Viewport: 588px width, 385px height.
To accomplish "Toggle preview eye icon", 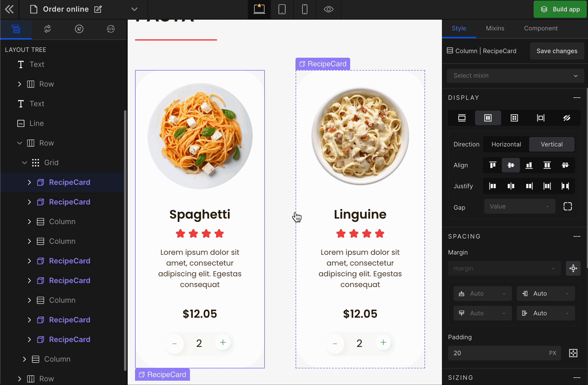I will pyautogui.click(x=329, y=9).
